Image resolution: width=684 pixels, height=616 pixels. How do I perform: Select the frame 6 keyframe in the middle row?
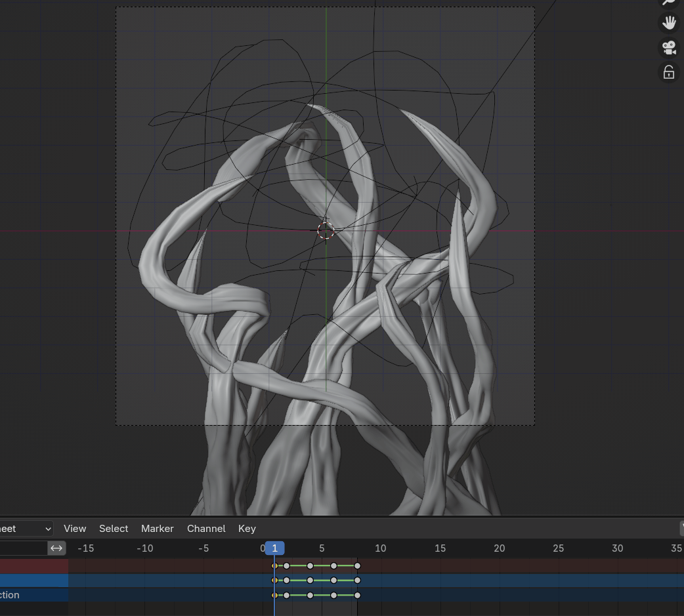click(x=333, y=581)
